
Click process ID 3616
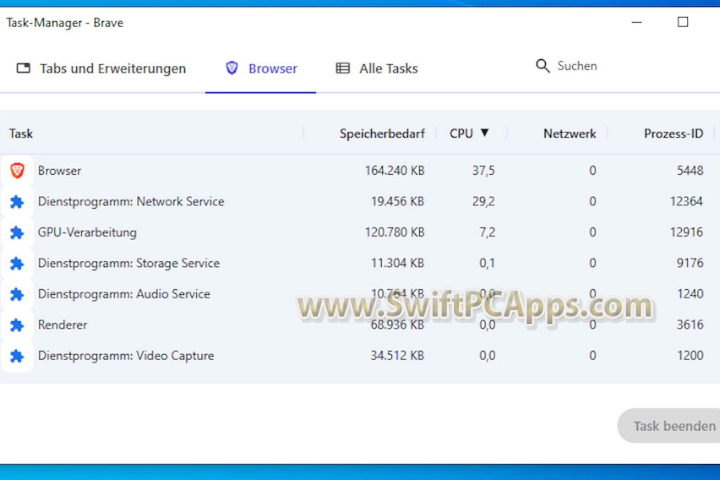(690, 325)
